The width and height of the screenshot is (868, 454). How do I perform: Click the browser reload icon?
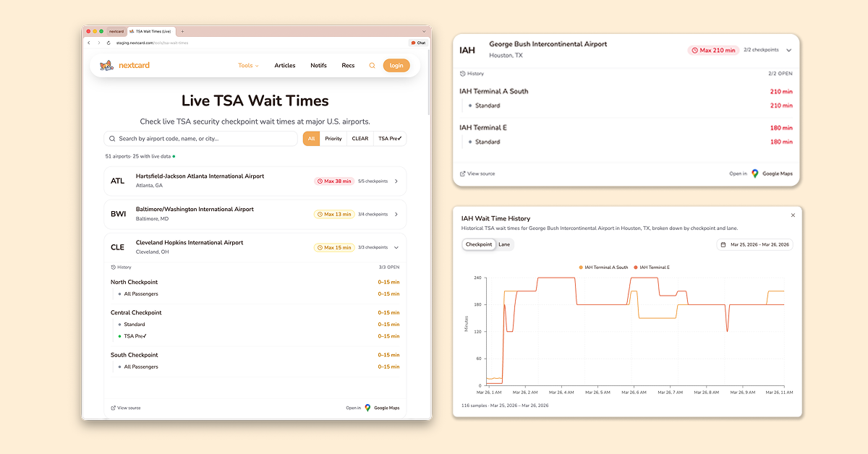109,43
